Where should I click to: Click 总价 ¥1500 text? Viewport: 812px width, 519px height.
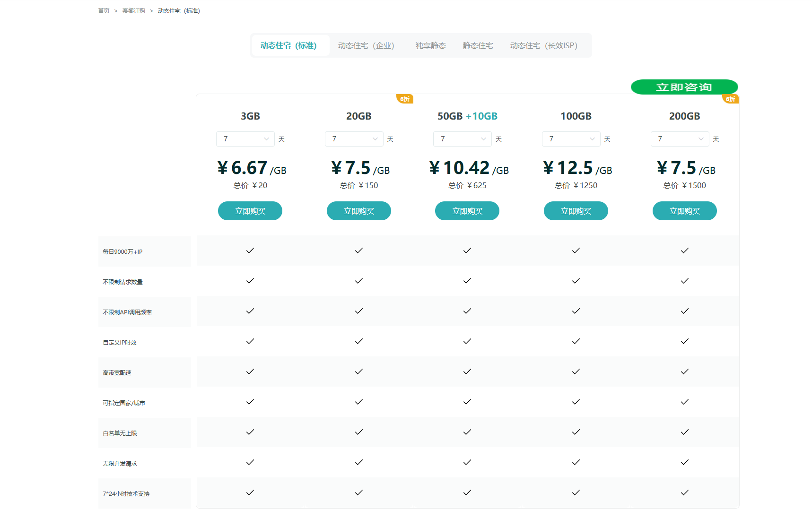pyautogui.click(x=685, y=186)
